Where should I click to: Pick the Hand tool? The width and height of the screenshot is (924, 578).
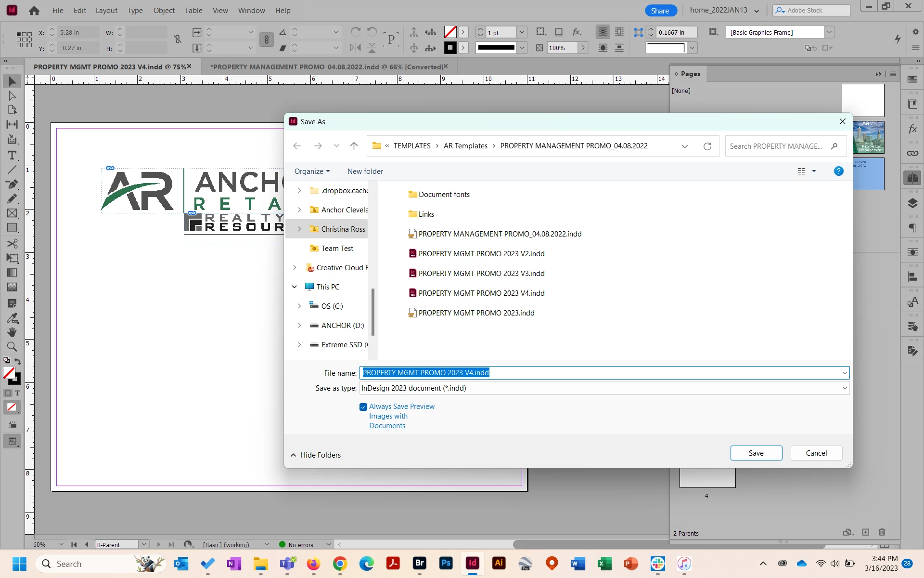point(12,332)
